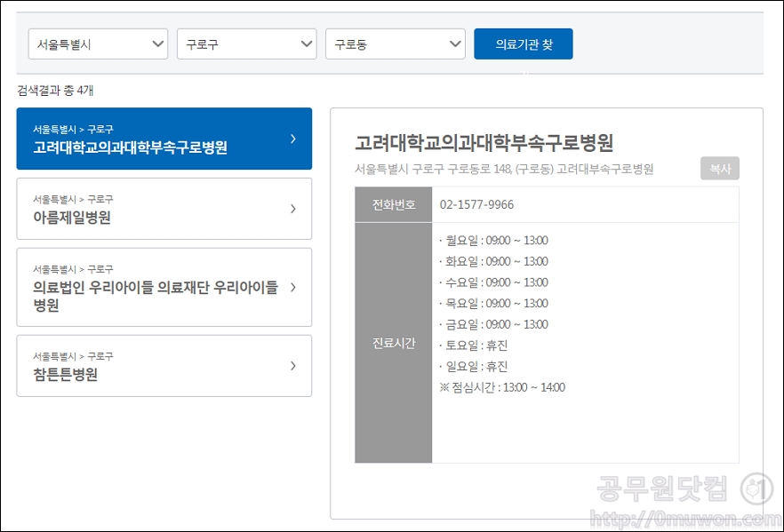Click the 일요일 : 휴진 line
This screenshot has height=532, width=784.
click(474, 367)
